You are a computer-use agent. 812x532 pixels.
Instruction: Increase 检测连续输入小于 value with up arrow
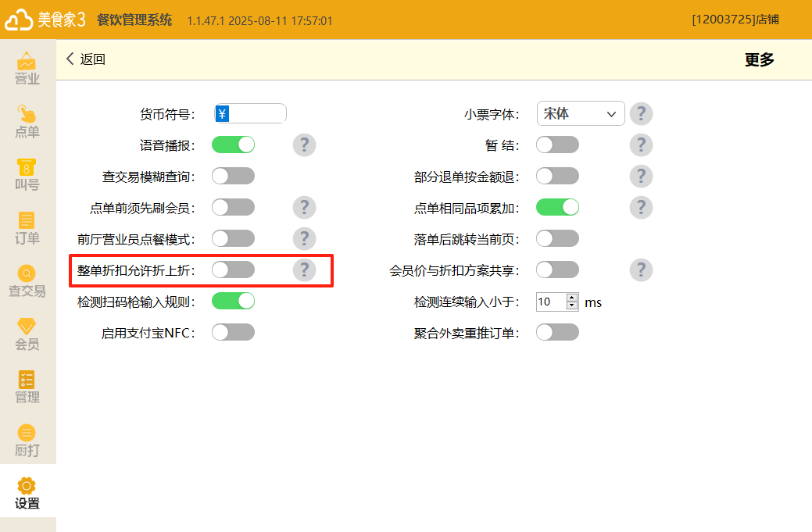(x=572, y=298)
